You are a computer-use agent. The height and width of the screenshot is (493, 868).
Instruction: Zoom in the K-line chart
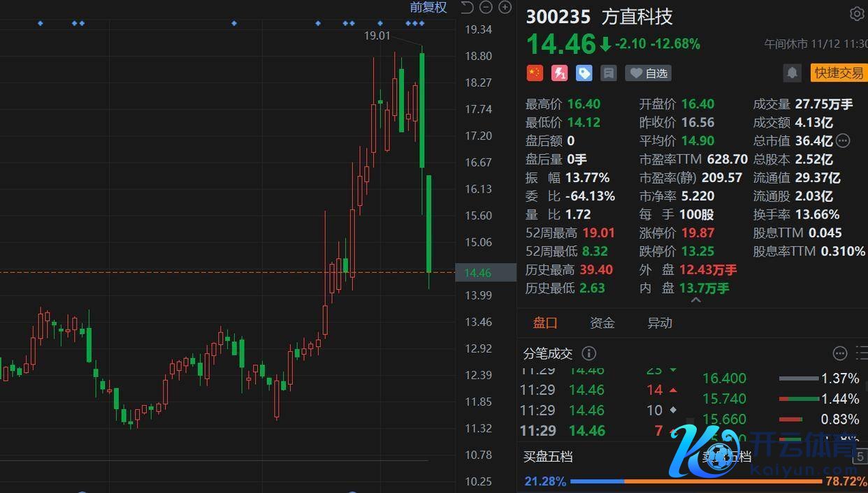(505, 8)
